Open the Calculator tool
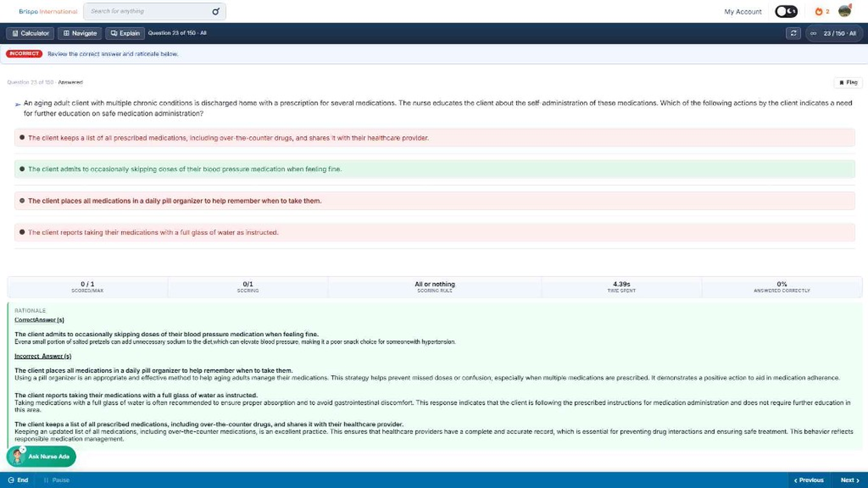Image resolution: width=868 pixels, height=488 pixels. [30, 33]
